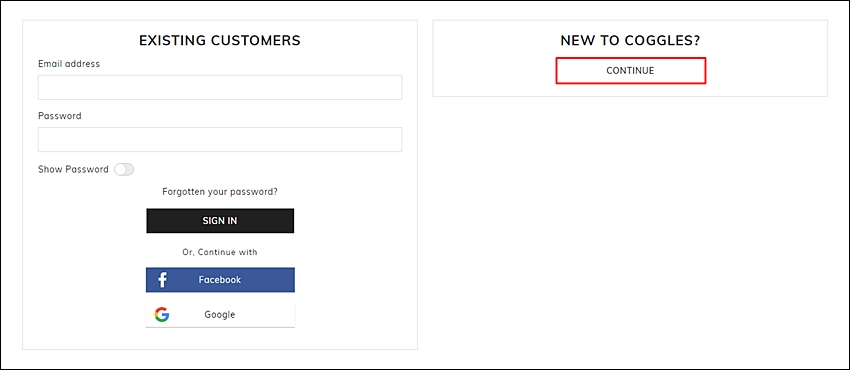Focus the Email address input field
The height and width of the screenshot is (370, 850).
tap(220, 87)
